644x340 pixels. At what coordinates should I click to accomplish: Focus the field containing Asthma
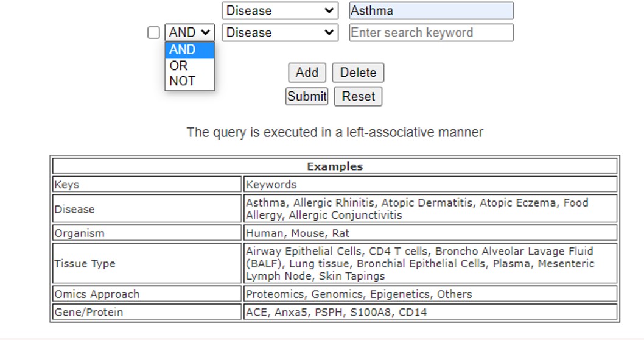click(431, 11)
